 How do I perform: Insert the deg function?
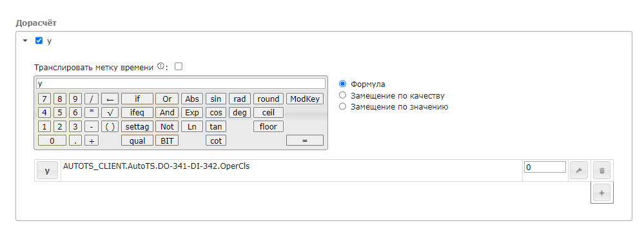[239, 113]
